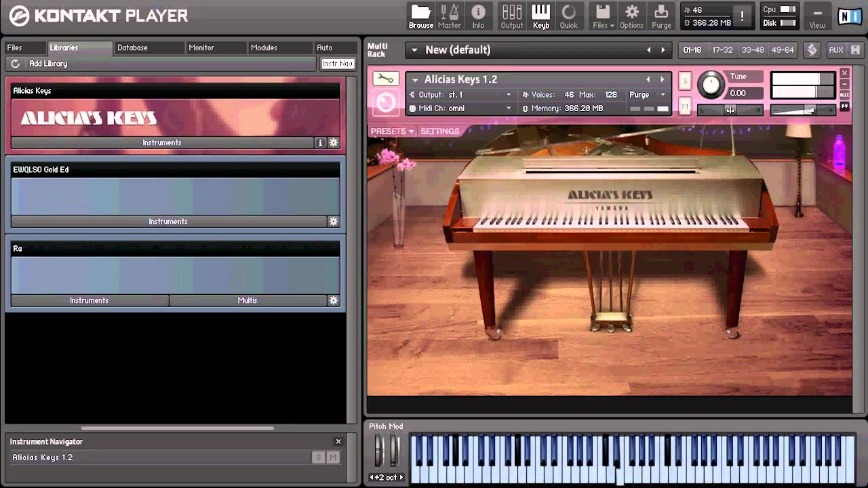Open Alicias Keys library gear settings
The width and height of the screenshot is (868, 488).
click(x=334, y=143)
